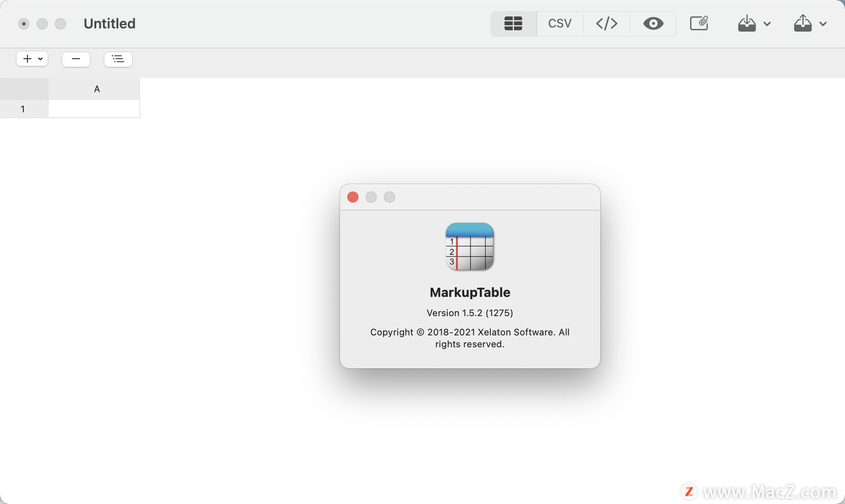Open the export options dropdown chevron
The image size is (845, 504).
(x=823, y=25)
